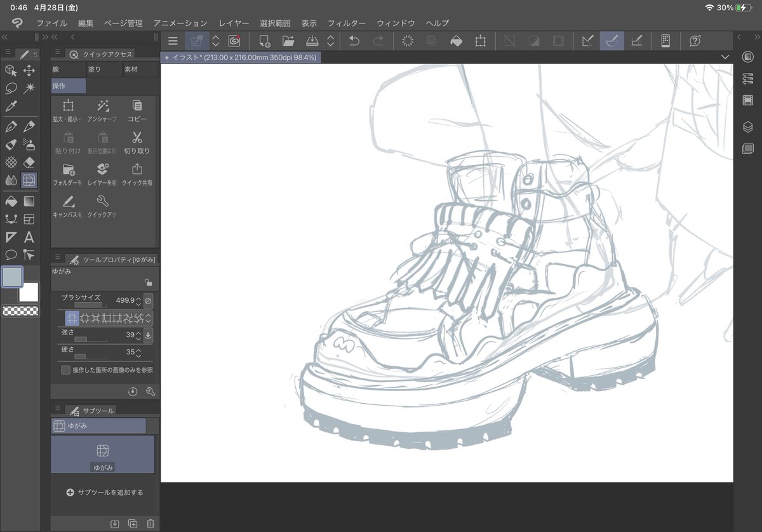Enable 操作した箇所の画像のみを参照 checkbox
This screenshot has width=762, height=532.
coord(65,369)
